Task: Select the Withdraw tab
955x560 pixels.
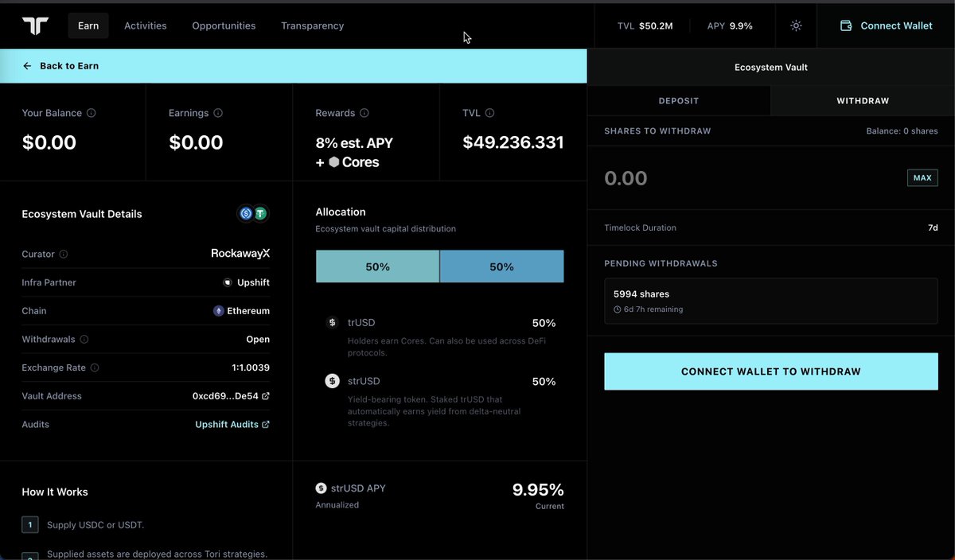Action: (x=863, y=101)
